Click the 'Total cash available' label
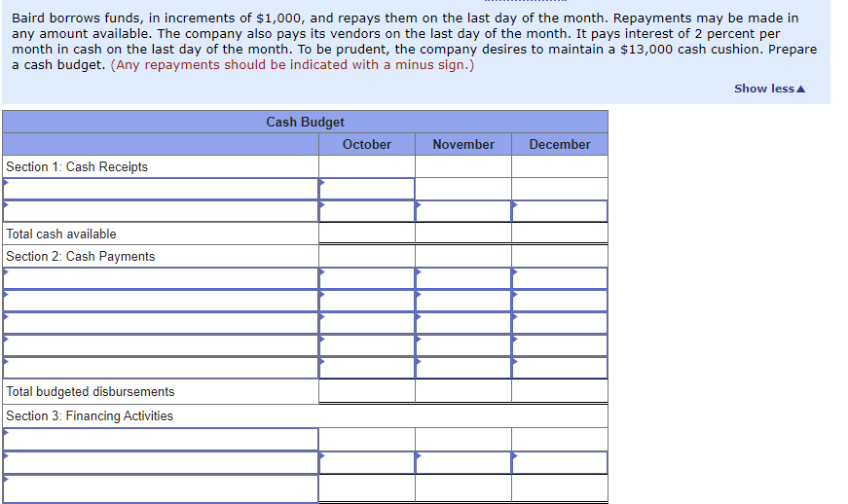The image size is (848, 504). 61,234
